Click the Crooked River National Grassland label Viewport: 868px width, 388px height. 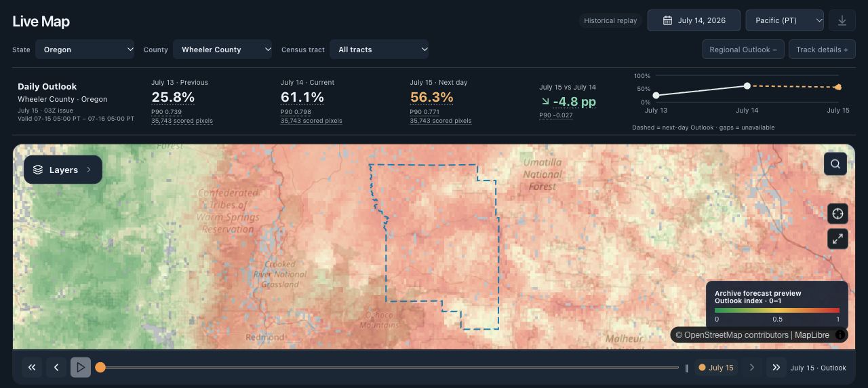tap(279, 274)
